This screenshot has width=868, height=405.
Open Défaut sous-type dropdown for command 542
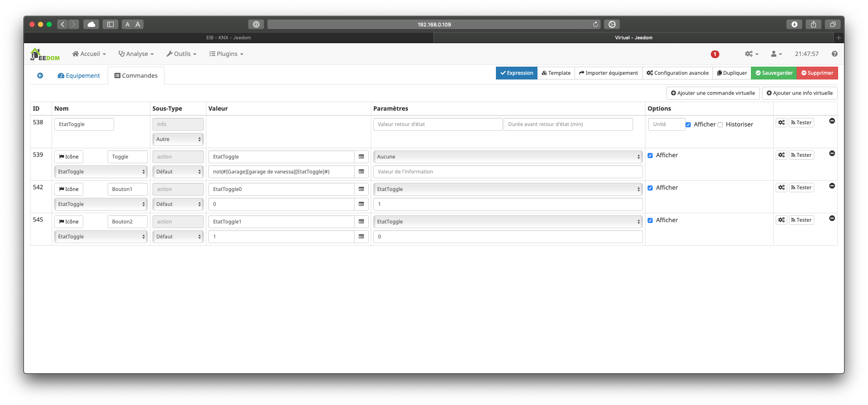pos(178,204)
